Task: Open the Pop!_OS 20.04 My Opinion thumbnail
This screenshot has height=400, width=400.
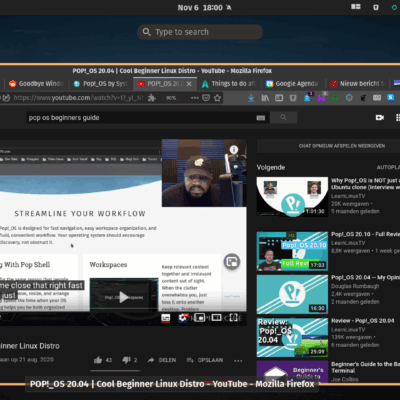Action: tap(292, 294)
